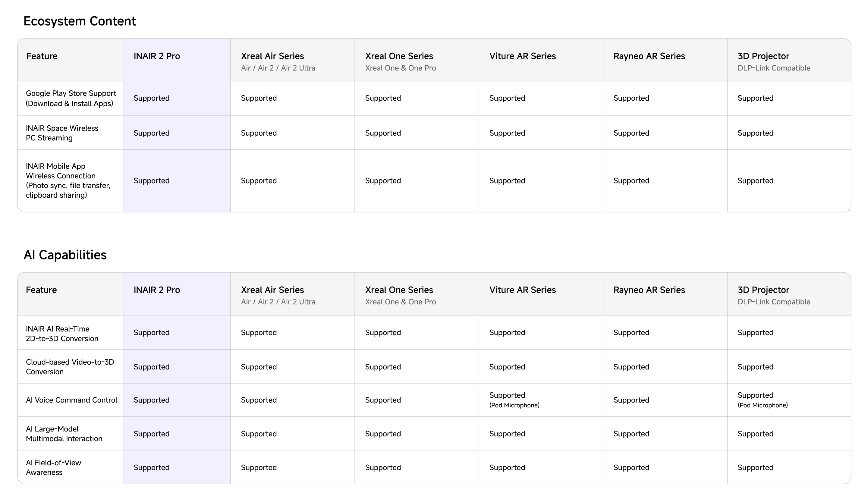
Task: Click the AI Capabilities section heading
Action: coord(65,255)
